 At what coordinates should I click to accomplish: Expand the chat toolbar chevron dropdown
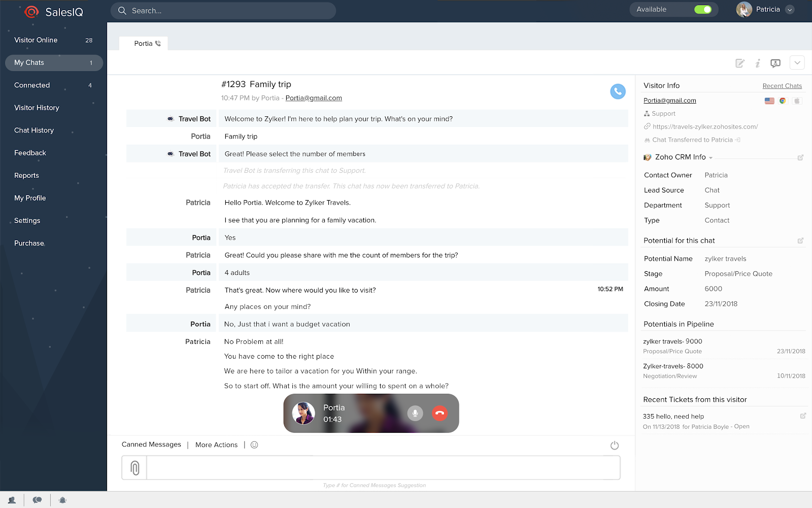tap(797, 62)
